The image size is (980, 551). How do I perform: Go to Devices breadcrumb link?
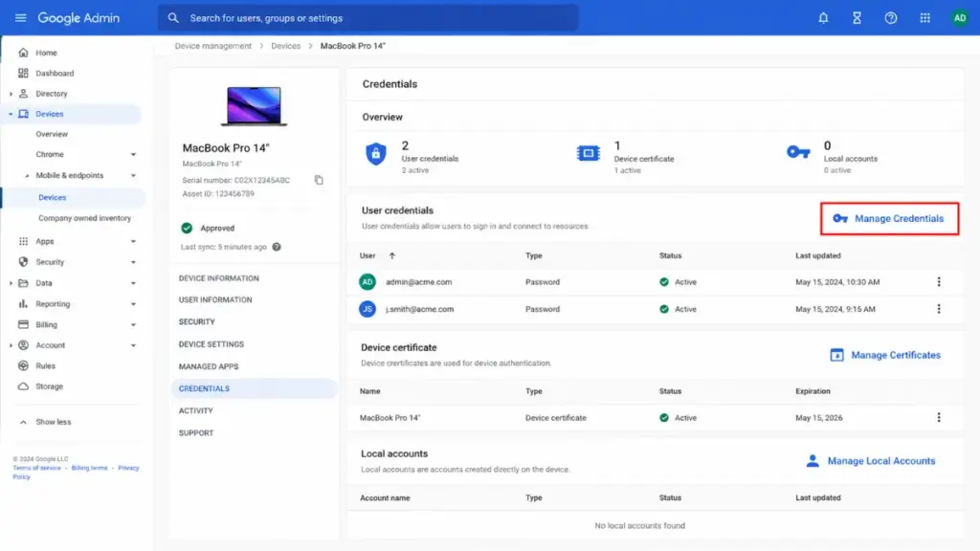[285, 46]
